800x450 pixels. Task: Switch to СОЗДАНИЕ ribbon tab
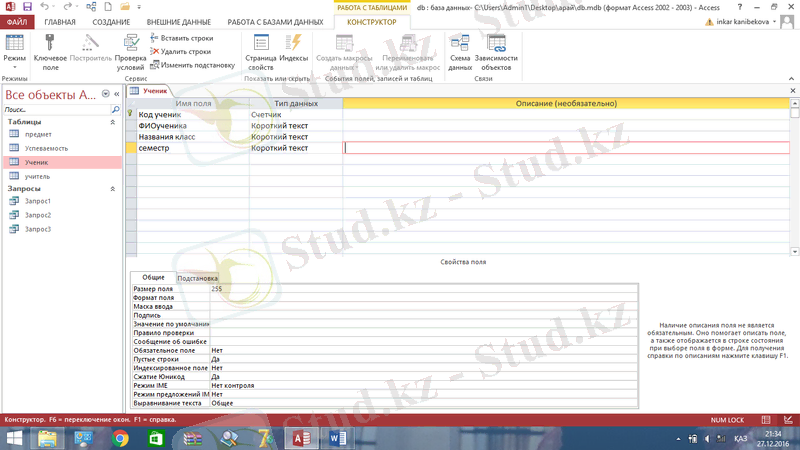[x=111, y=22]
